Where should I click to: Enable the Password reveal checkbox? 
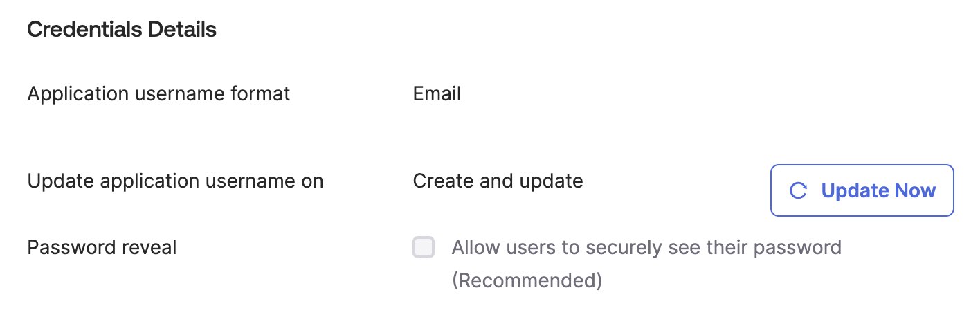(x=424, y=247)
